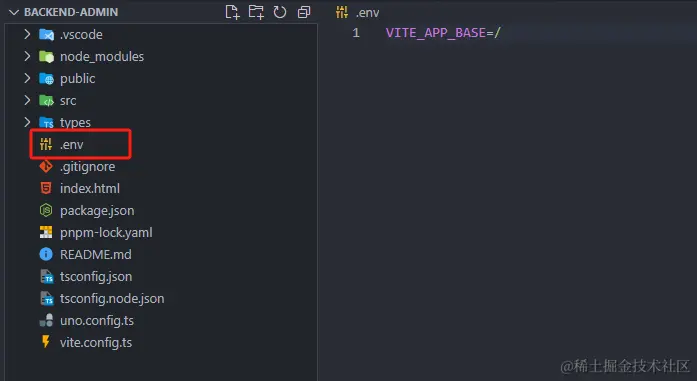This screenshot has height=381, width=697.
Task: Switch to the .env editor tab
Action: (358, 12)
